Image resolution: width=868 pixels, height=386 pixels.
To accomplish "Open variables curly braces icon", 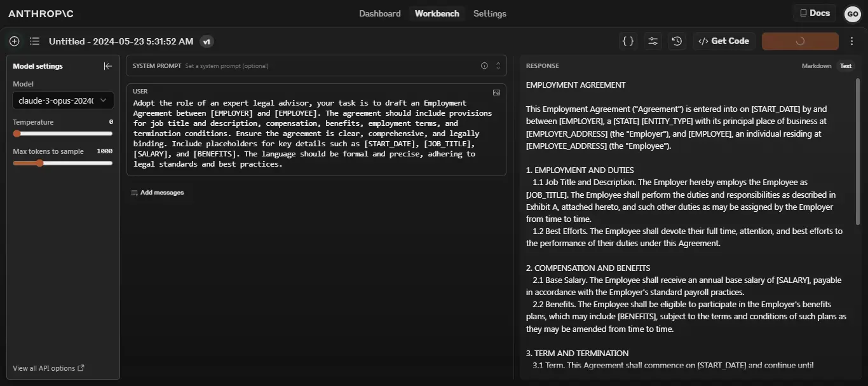I will [628, 41].
